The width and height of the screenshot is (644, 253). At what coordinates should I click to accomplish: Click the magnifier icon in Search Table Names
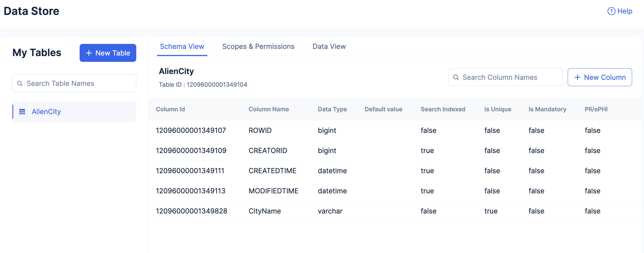20,83
